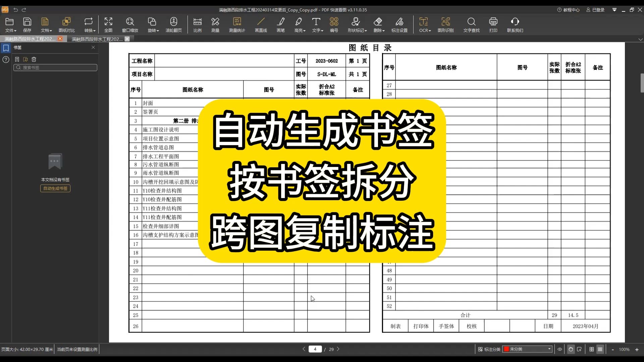
Task: Expand the 高亮 highlight options dropdown
Action: tap(305, 30)
